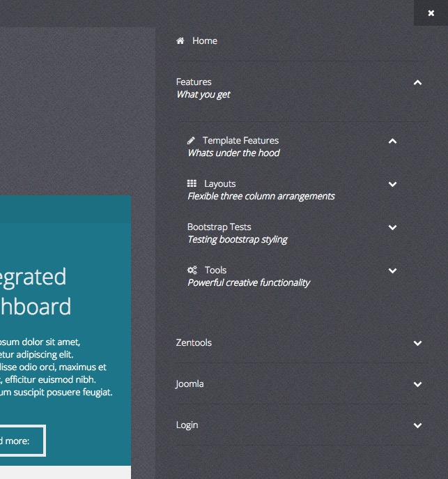Click the Bootstrap Tests link

pyautogui.click(x=219, y=227)
